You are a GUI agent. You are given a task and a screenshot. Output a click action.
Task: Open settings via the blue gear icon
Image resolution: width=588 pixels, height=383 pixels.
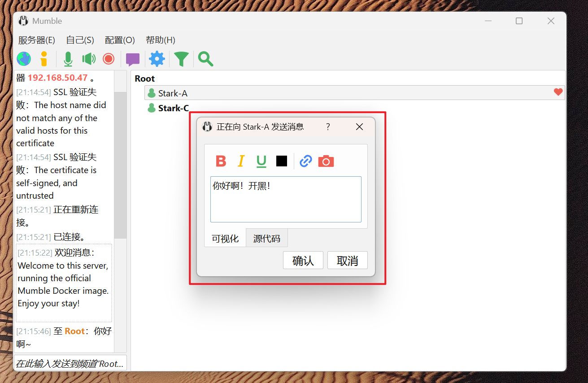[x=157, y=59]
